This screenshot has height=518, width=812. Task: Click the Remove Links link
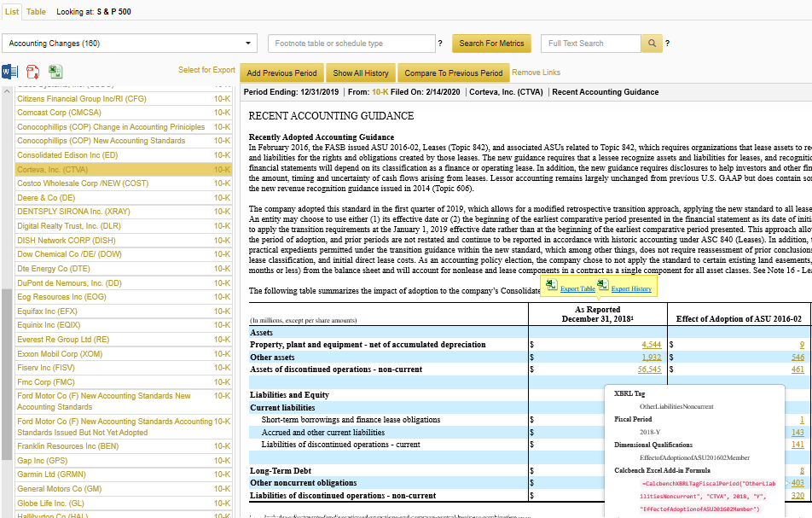pyautogui.click(x=536, y=73)
